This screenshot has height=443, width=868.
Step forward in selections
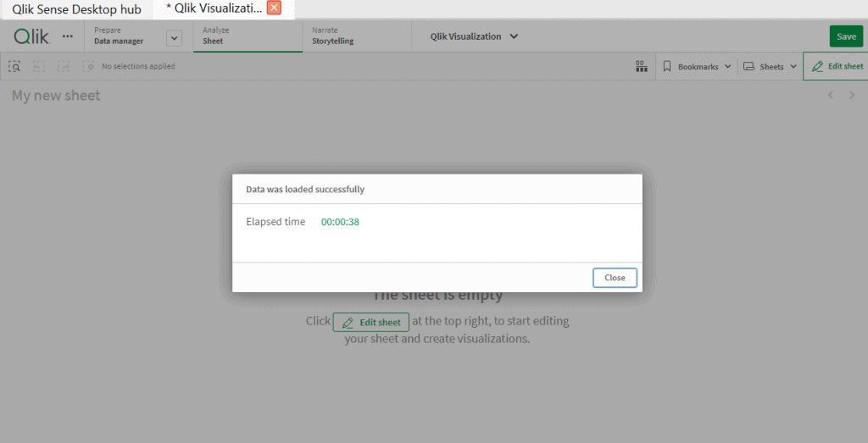(x=64, y=66)
